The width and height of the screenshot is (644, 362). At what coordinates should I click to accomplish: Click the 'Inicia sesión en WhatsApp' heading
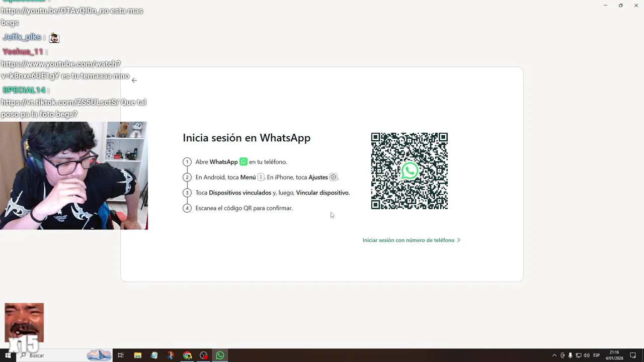point(247,138)
